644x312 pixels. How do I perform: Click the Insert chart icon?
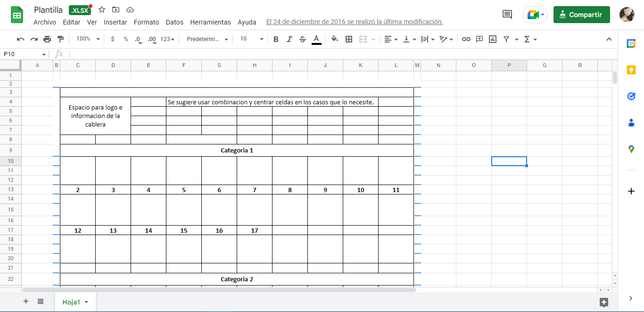click(x=493, y=39)
